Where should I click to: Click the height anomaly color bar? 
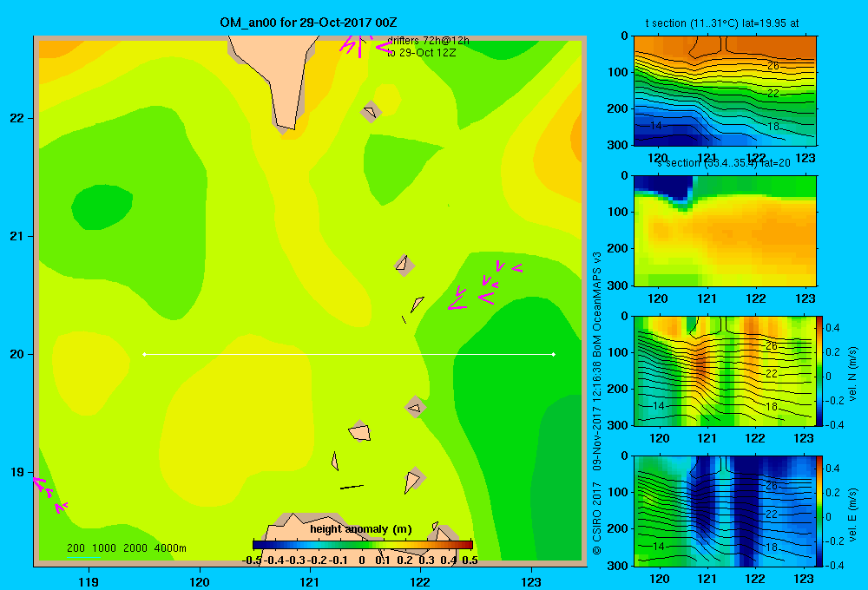363,545
